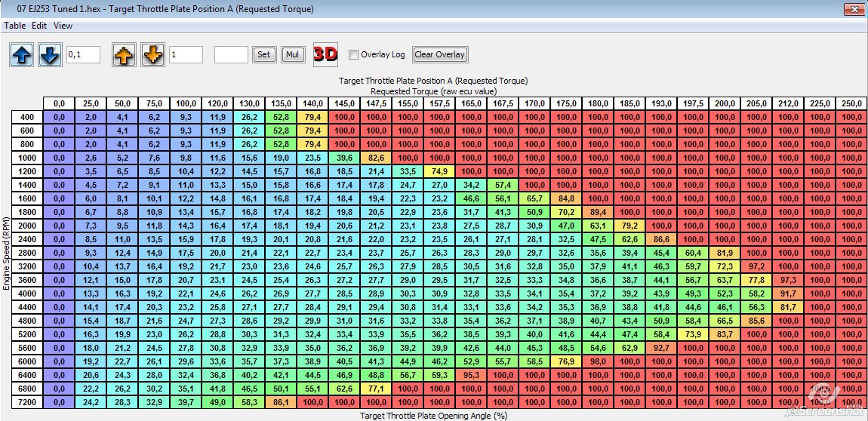Image resolution: width=868 pixels, height=421 pixels.
Task: Focus the coarse increment field showing 1
Action: [x=186, y=54]
